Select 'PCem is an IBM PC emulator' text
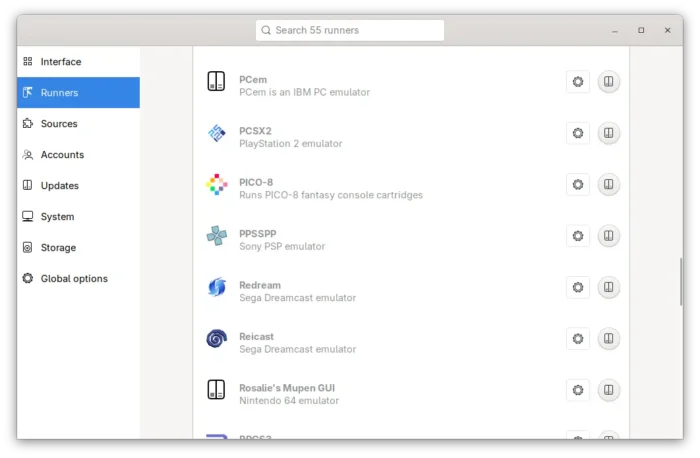 [304, 92]
